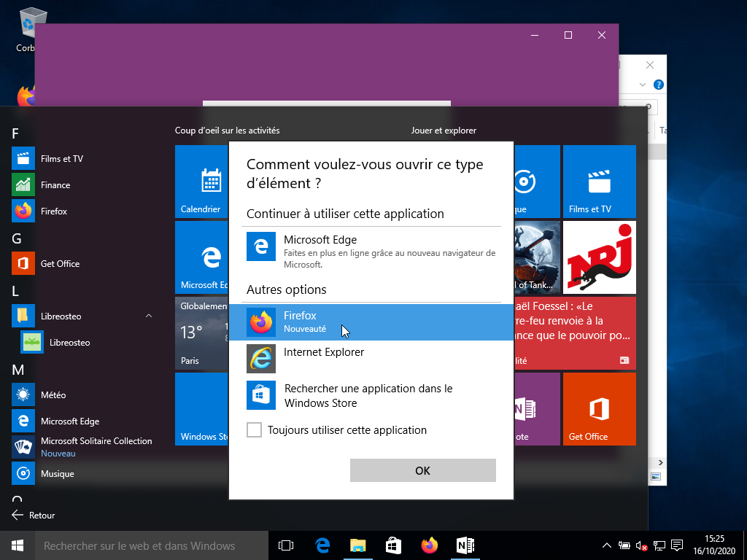Screen dimensions: 747x560
Task: Switch to Firefox on the taskbar
Action: point(429,545)
